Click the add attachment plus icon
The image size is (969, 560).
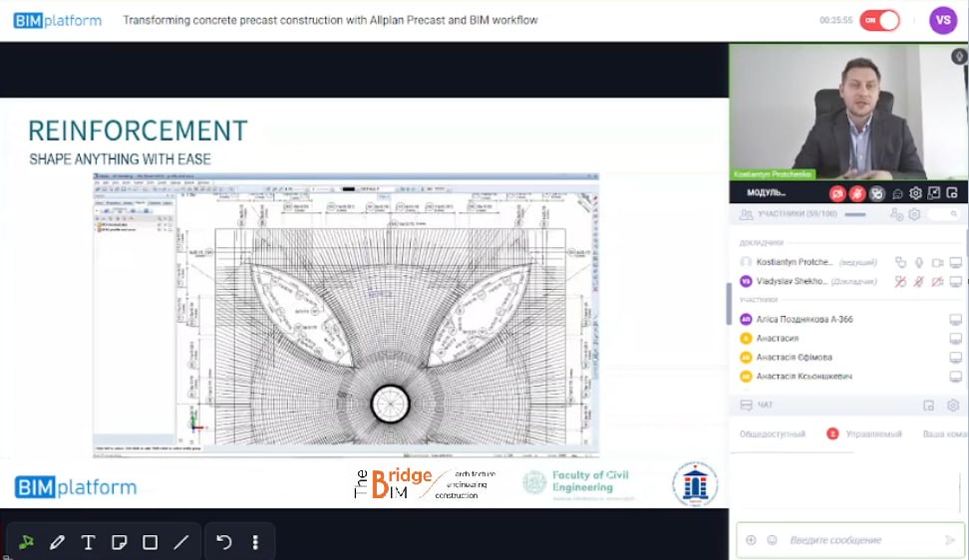(751, 540)
